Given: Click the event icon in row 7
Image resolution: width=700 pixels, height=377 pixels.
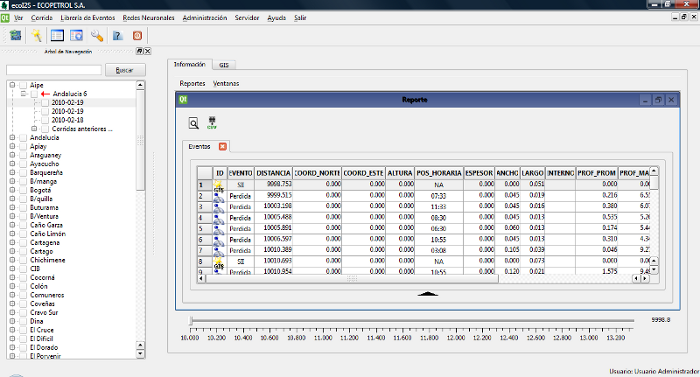Looking at the screenshot, I should point(218,251).
